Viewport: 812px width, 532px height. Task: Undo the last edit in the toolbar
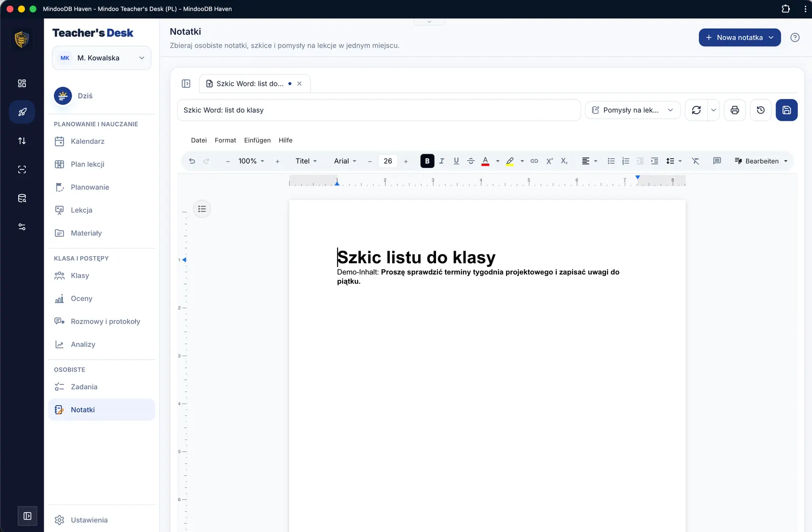tap(192, 161)
